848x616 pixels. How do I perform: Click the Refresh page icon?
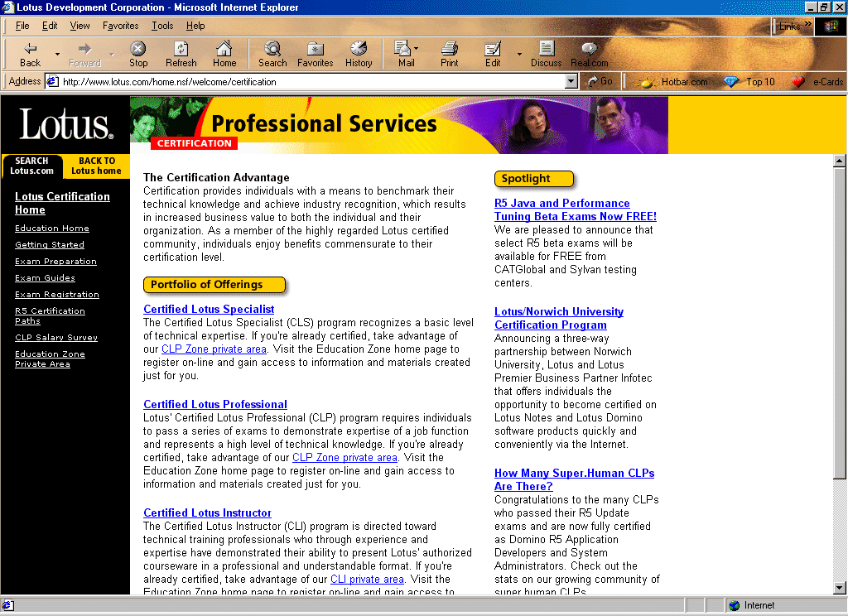181,49
